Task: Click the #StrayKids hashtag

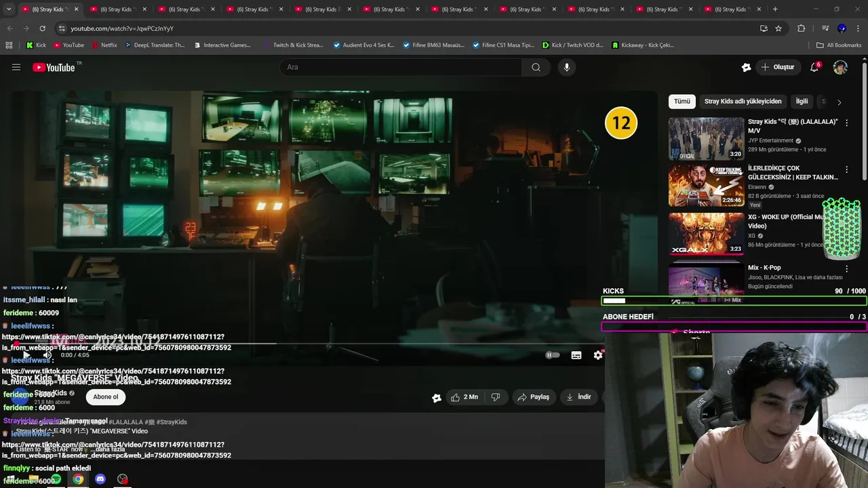Action: [x=172, y=422]
